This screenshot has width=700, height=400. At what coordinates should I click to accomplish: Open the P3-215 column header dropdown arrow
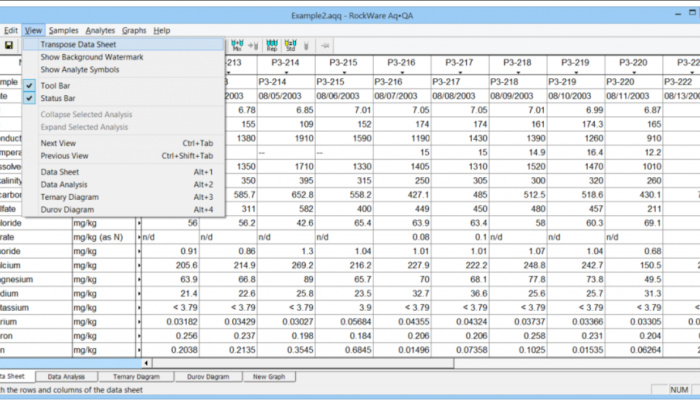[344, 72]
